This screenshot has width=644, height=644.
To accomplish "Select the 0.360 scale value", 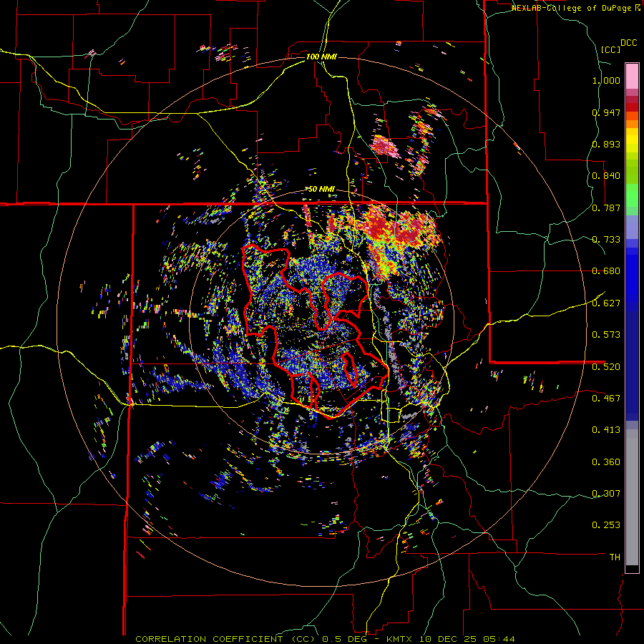I will (606, 462).
